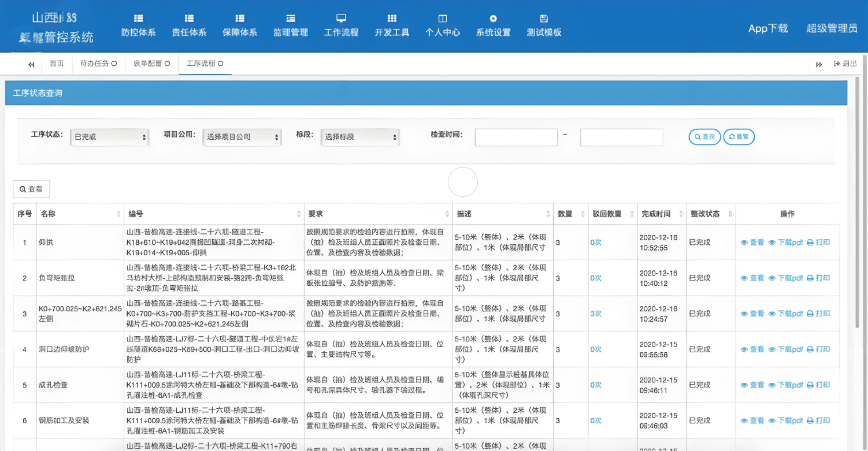The image size is (868, 451).
Task: Close the 工序流程 tab via its circle icon
Action: point(221,64)
